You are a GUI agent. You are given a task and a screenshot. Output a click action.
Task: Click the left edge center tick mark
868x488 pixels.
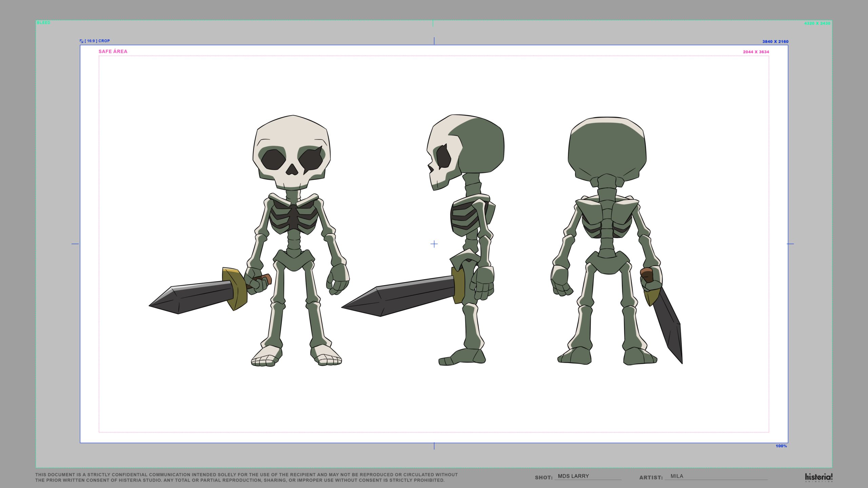coord(75,244)
